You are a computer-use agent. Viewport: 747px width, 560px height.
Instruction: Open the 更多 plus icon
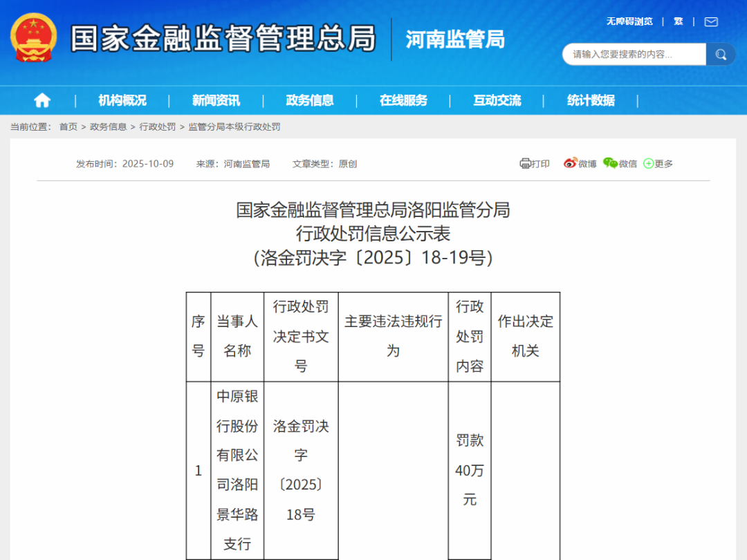tap(648, 163)
